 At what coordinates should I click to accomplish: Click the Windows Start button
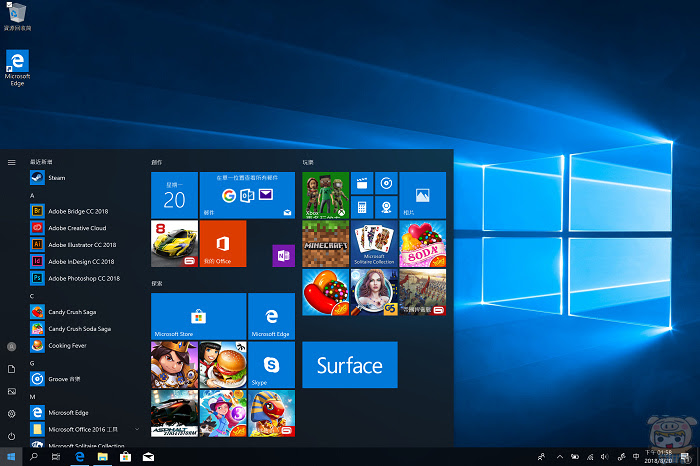tap(11, 457)
